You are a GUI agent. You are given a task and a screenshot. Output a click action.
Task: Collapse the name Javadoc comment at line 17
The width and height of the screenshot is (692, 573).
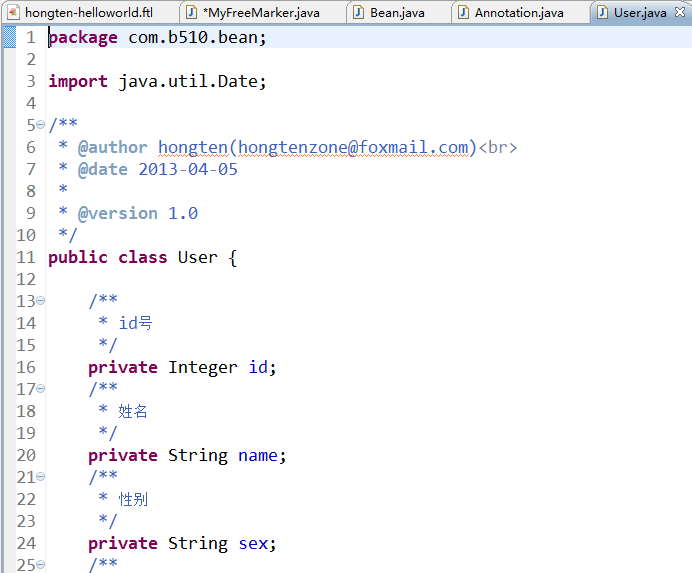coord(41,389)
